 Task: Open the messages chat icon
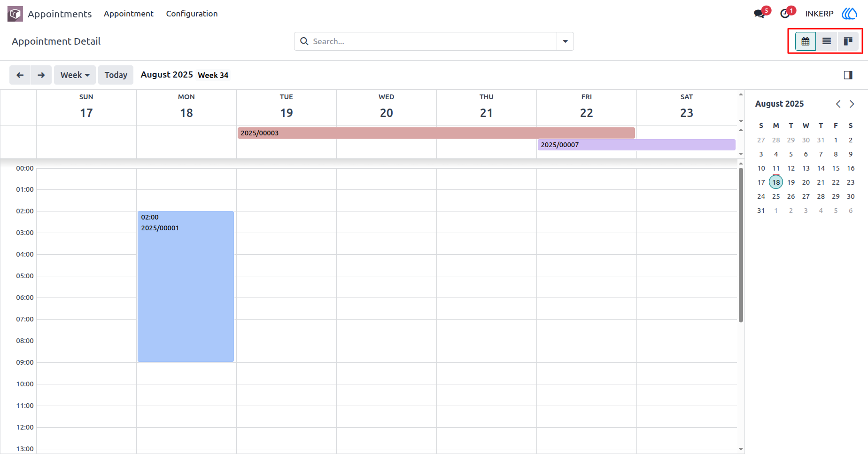point(759,14)
